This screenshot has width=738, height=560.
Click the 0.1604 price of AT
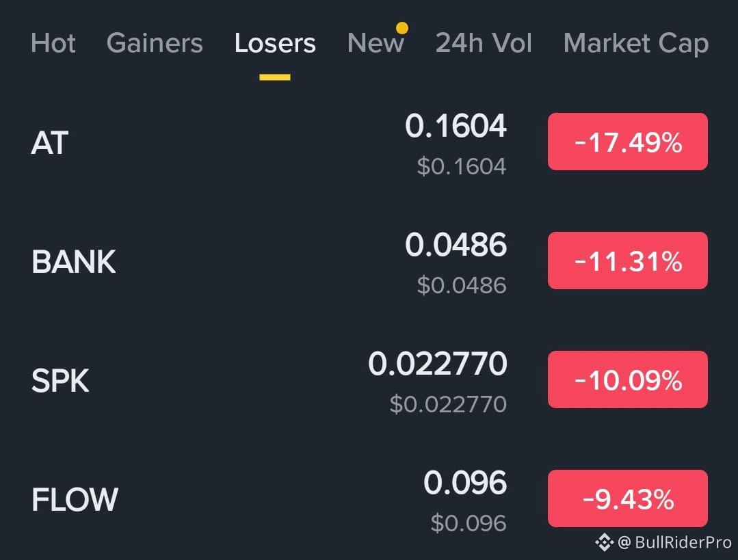(x=457, y=126)
